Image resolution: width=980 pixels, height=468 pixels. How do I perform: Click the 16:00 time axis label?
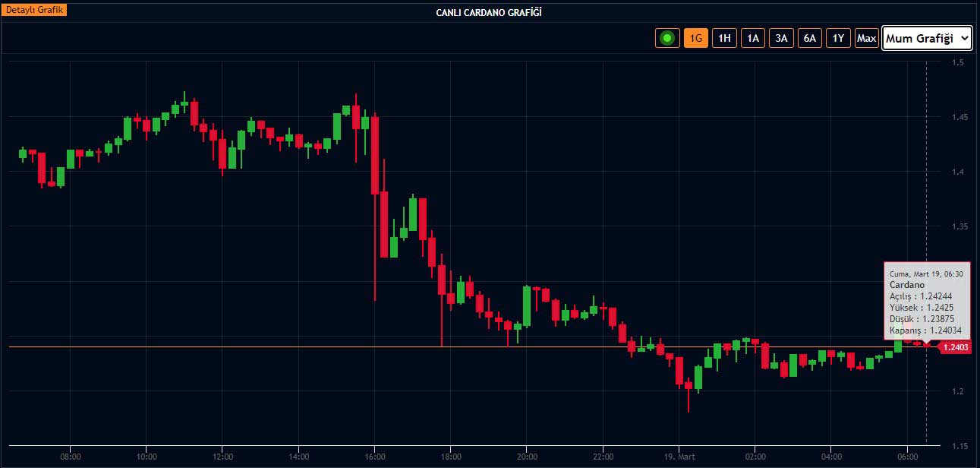point(376,457)
